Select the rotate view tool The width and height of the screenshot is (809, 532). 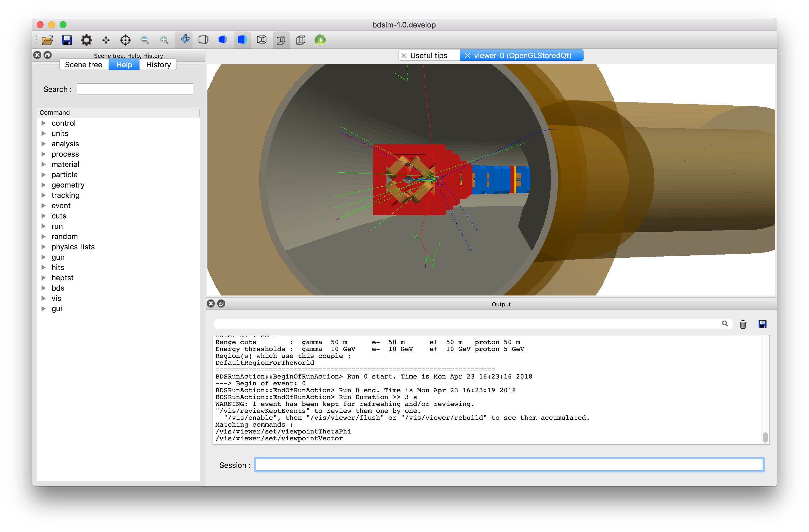(x=184, y=40)
